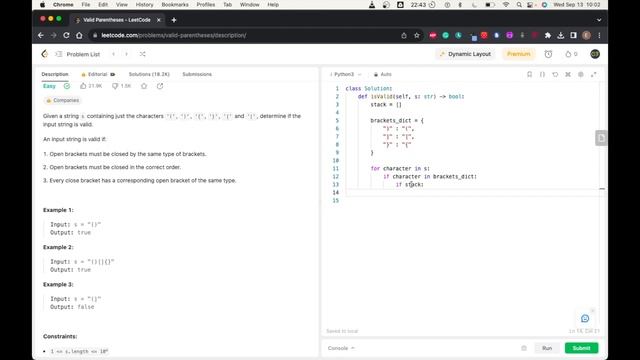Click the streak fire icon
The width and height of the screenshot is (640, 360).
pos(568,54)
